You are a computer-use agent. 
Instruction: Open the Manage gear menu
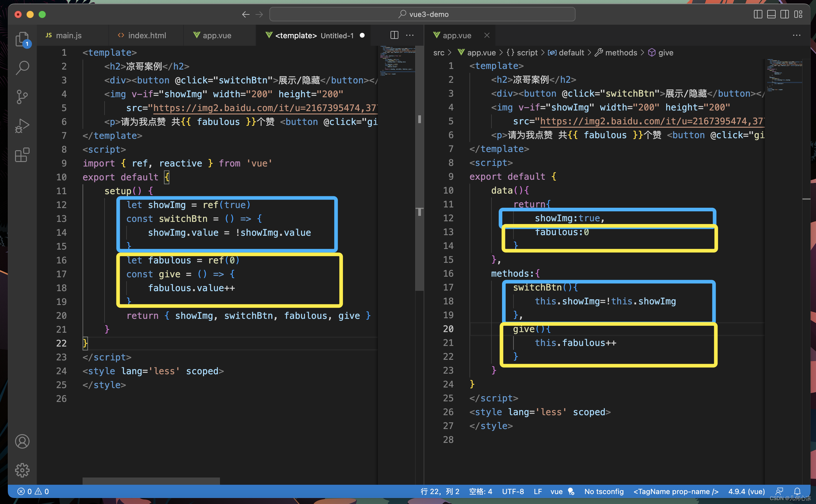pos(22,470)
